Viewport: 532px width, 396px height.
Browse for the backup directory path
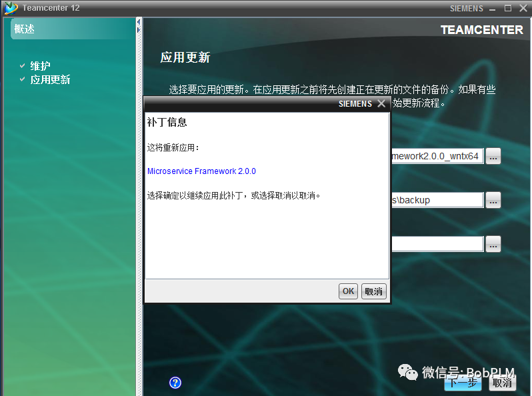point(493,200)
